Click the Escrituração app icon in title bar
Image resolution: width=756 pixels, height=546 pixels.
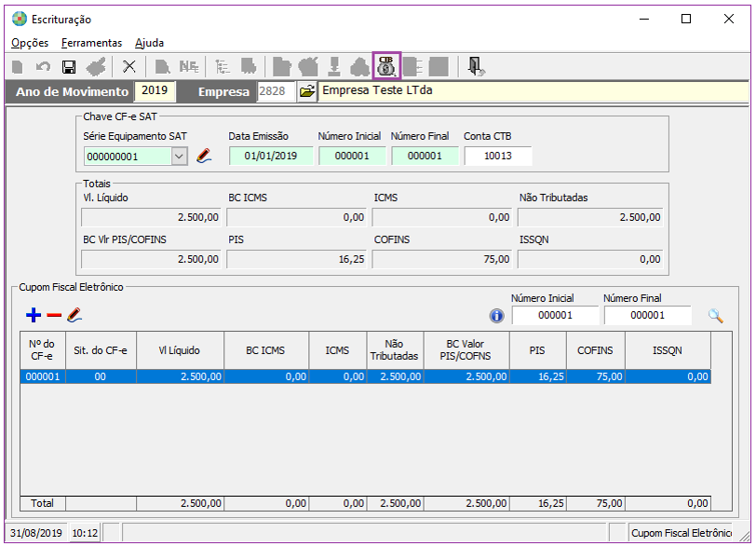pyautogui.click(x=20, y=20)
